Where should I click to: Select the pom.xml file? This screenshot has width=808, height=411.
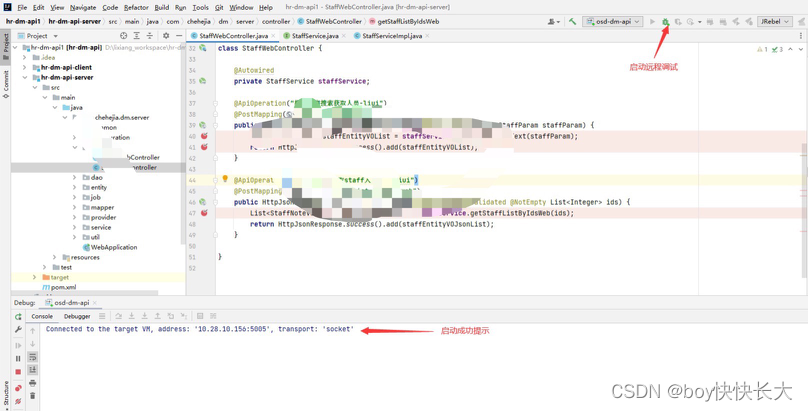coord(59,287)
